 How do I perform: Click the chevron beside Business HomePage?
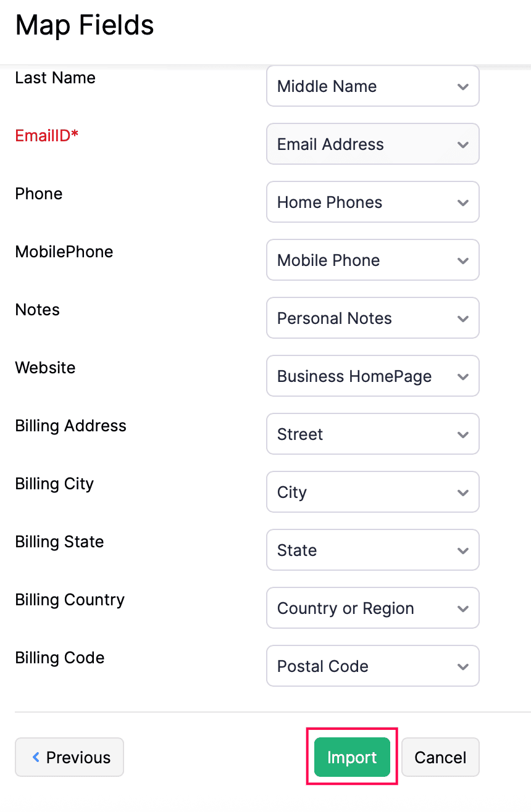pyautogui.click(x=463, y=377)
